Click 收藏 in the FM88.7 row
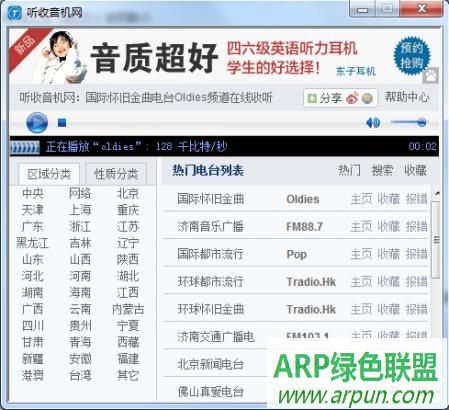The height and width of the screenshot is (410, 449). (x=389, y=227)
